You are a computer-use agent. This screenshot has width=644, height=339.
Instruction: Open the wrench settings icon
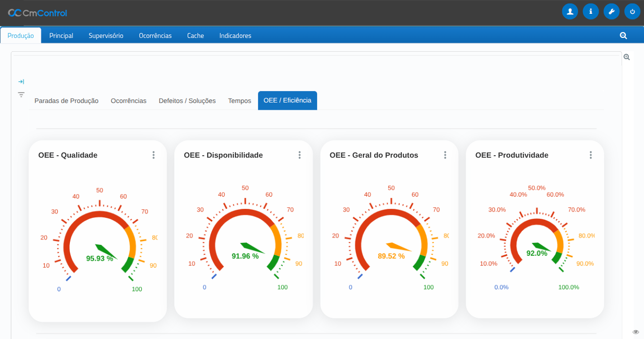[611, 11]
